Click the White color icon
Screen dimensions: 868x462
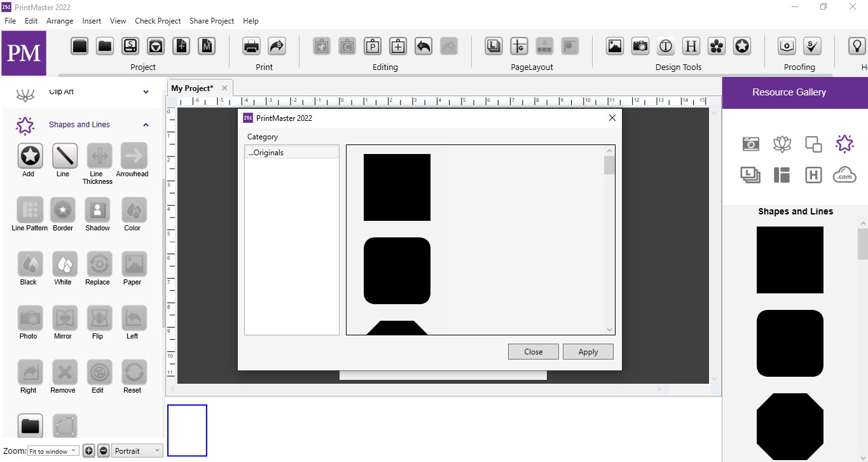[64, 263]
